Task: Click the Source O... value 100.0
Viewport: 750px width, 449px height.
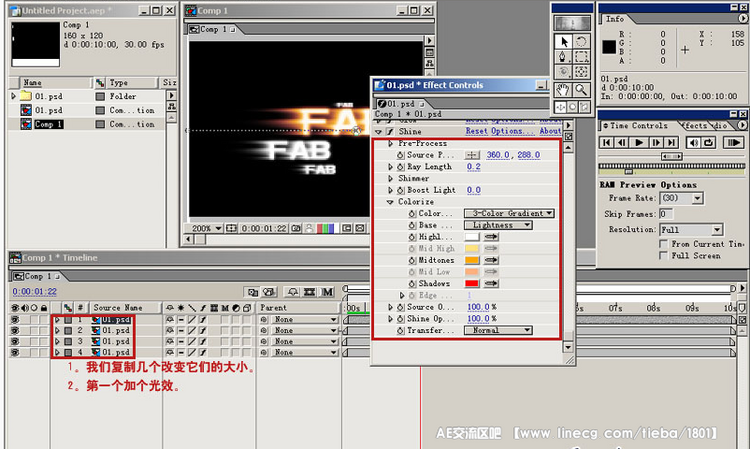Action: [478, 307]
